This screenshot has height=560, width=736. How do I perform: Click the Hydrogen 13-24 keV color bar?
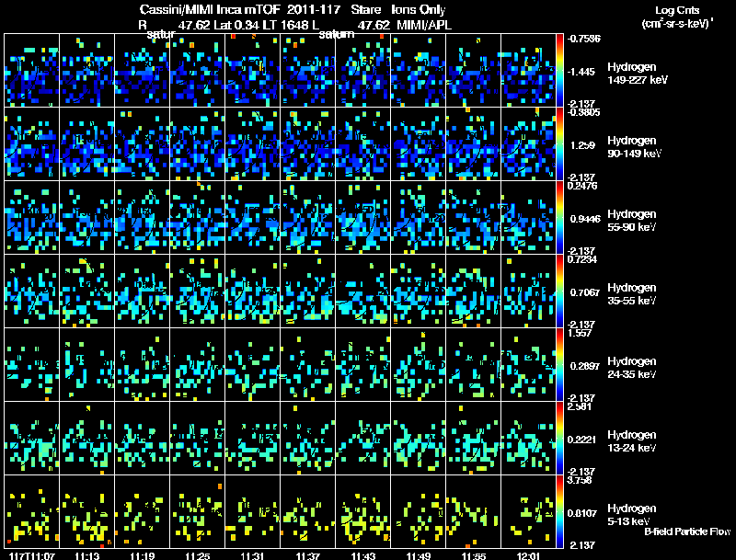(559, 438)
